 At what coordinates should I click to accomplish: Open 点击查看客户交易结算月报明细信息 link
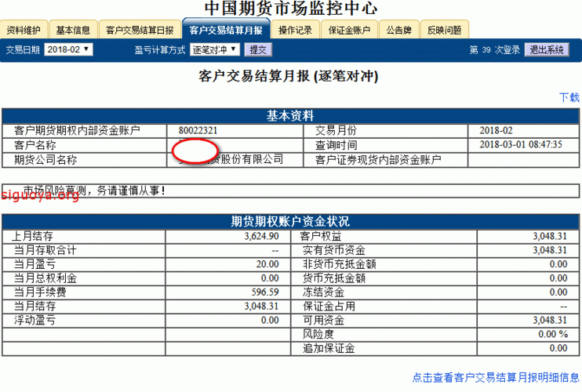[496, 378]
